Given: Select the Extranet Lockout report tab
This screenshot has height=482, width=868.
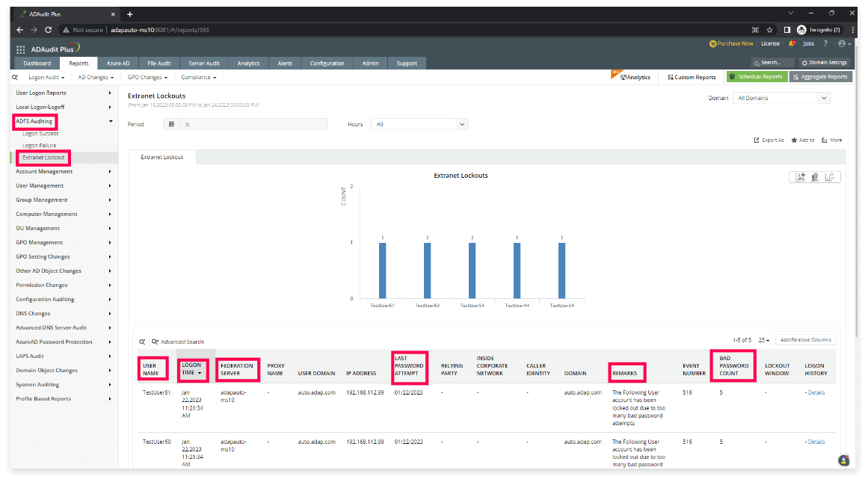Looking at the screenshot, I should [x=161, y=157].
